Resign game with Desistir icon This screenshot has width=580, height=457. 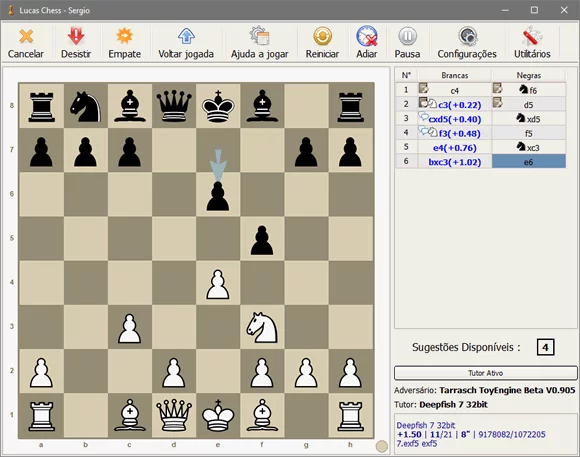tap(76, 36)
